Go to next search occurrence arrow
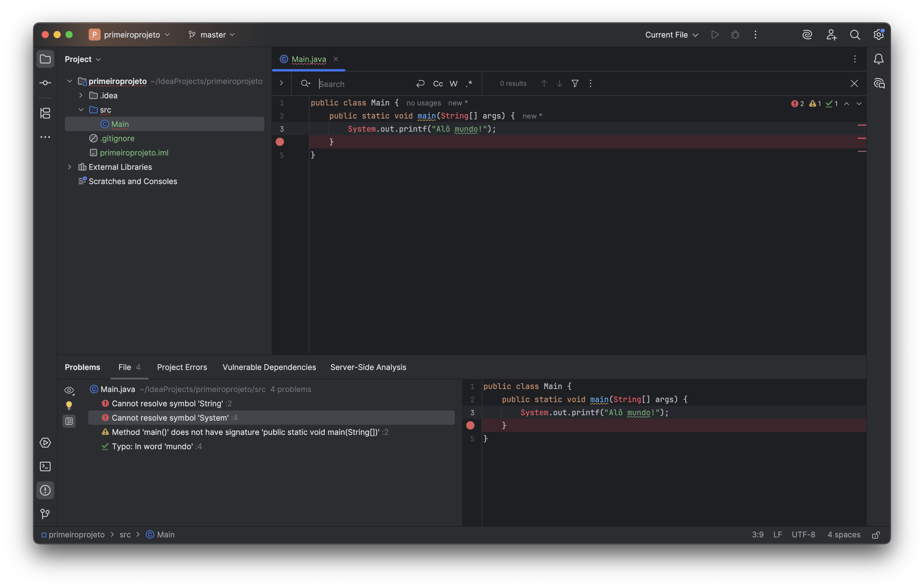Screen dimensions: 924x588 click(559, 83)
